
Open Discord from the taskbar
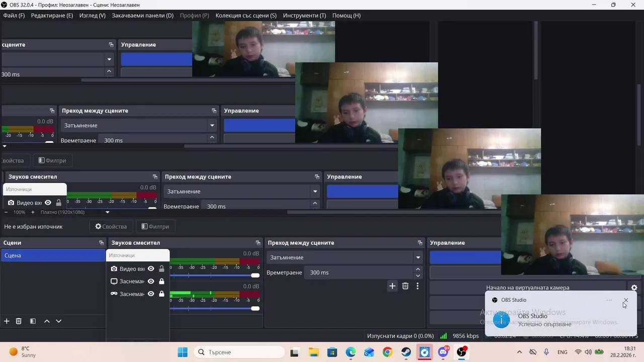click(x=443, y=352)
